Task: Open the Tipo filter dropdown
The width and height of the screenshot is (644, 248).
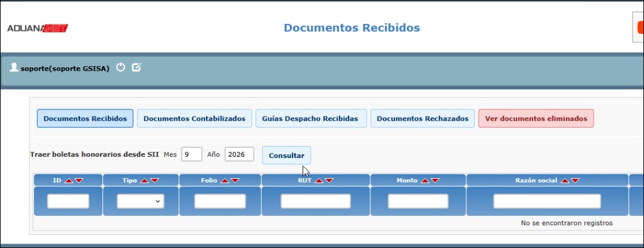Action: click(x=140, y=201)
